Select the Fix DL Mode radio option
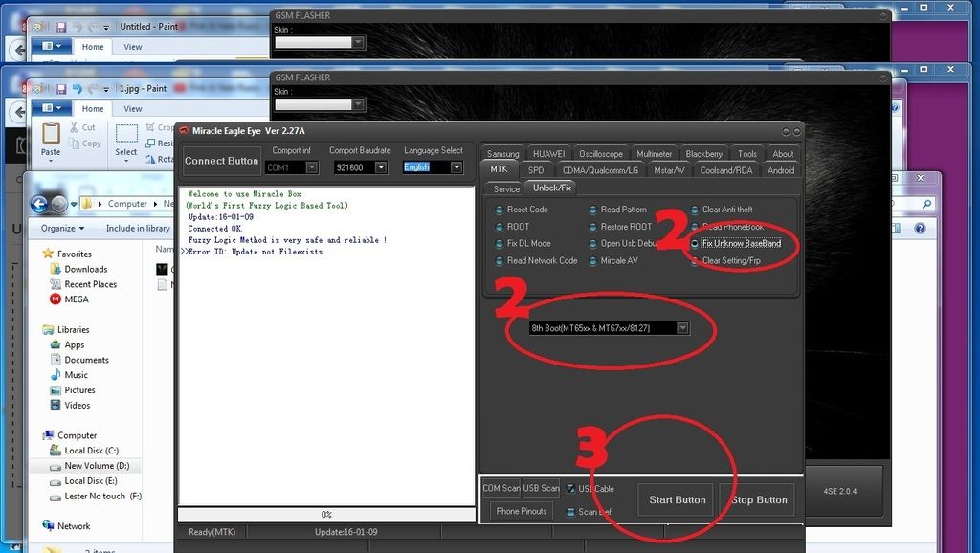 (x=499, y=244)
